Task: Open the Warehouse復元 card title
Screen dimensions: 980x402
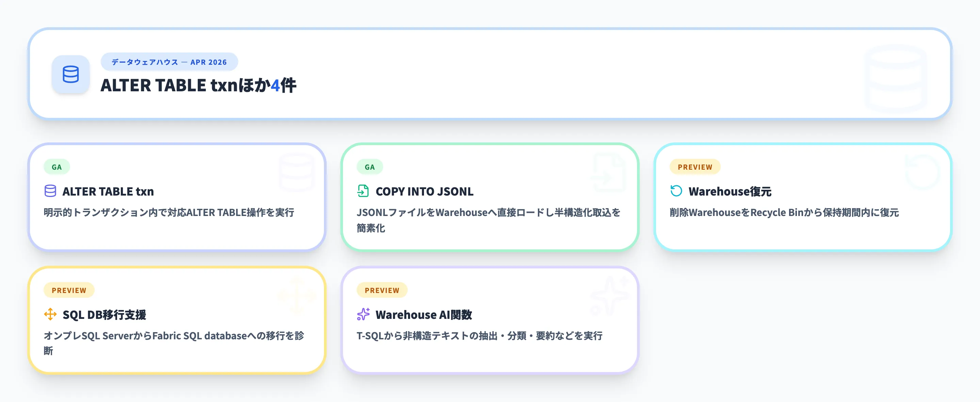Action: point(730,191)
